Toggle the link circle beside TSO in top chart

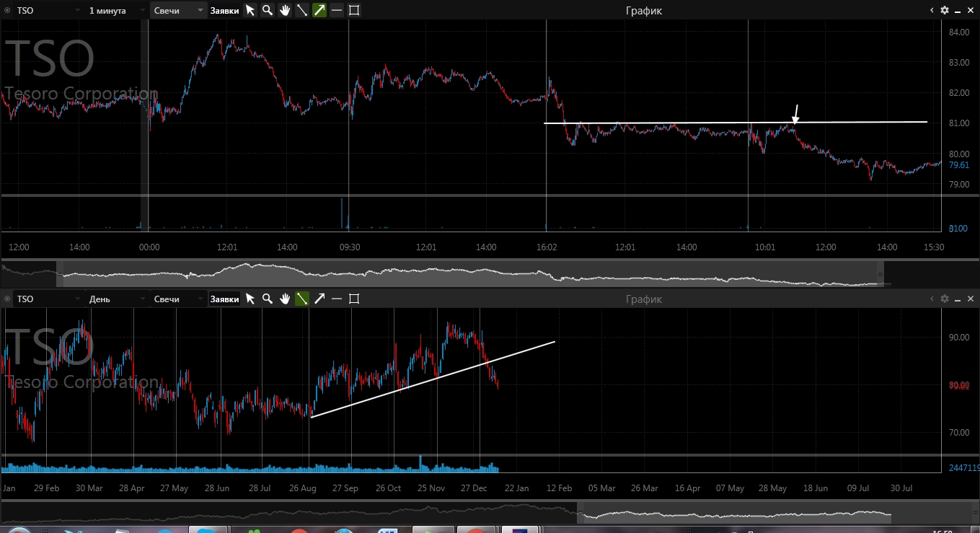click(x=7, y=10)
